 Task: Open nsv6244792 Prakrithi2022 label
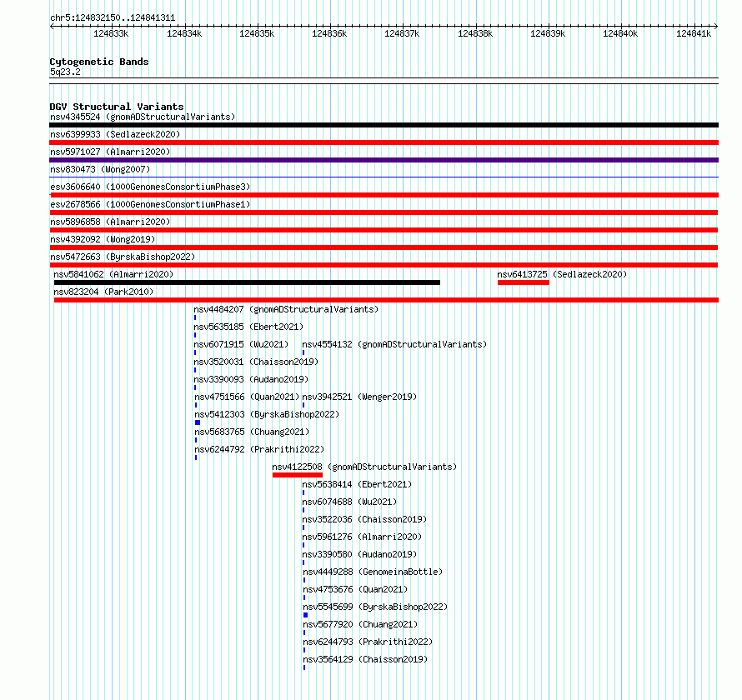[x=259, y=449]
